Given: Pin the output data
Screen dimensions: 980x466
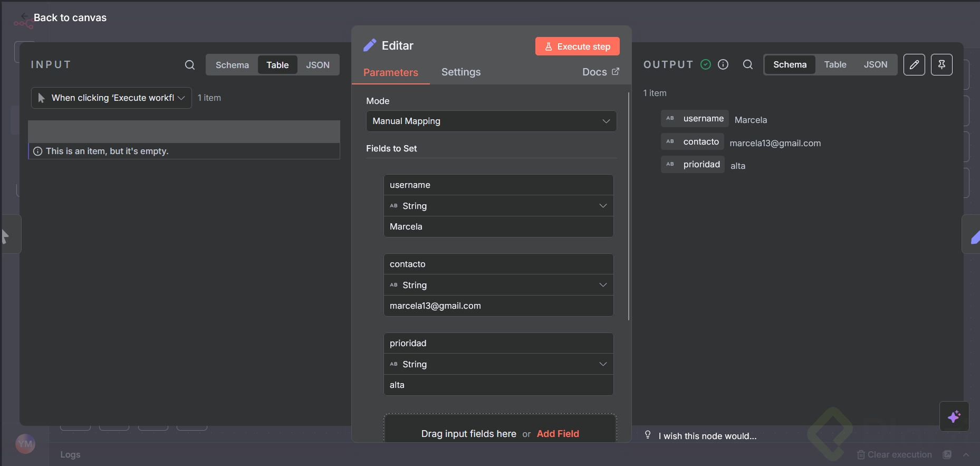Looking at the screenshot, I should (x=941, y=64).
